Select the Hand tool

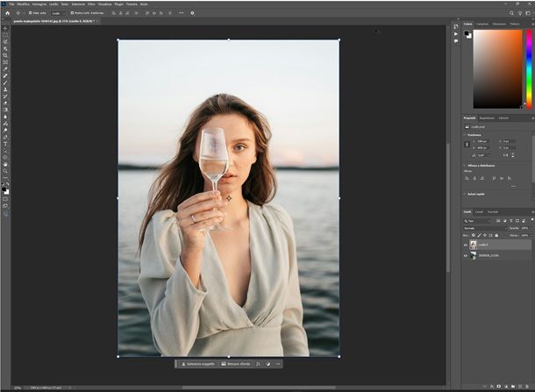pyautogui.click(x=5, y=164)
